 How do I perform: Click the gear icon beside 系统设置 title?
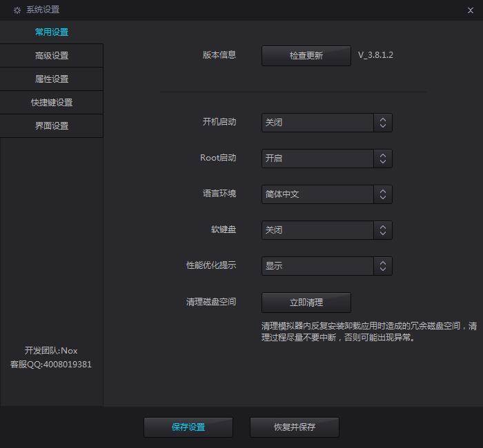17,10
